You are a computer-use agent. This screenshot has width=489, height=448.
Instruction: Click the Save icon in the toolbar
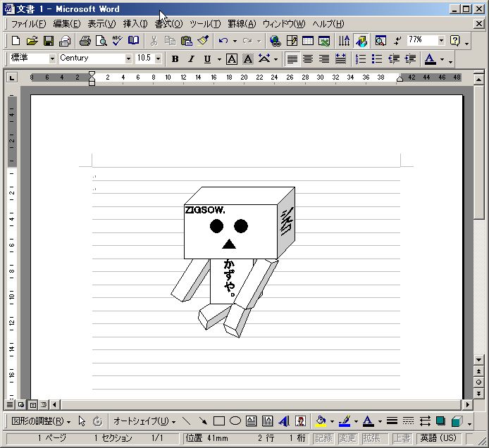pos(49,41)
